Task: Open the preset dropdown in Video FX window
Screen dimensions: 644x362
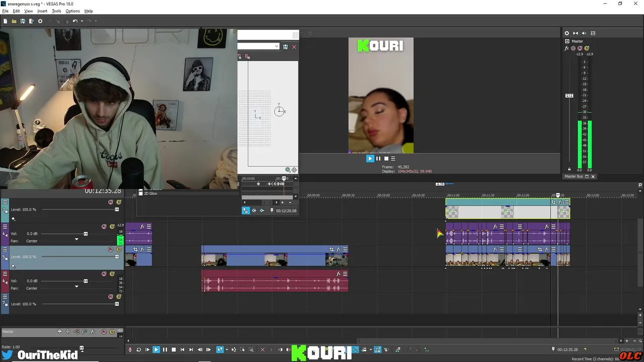Action: 277,46
